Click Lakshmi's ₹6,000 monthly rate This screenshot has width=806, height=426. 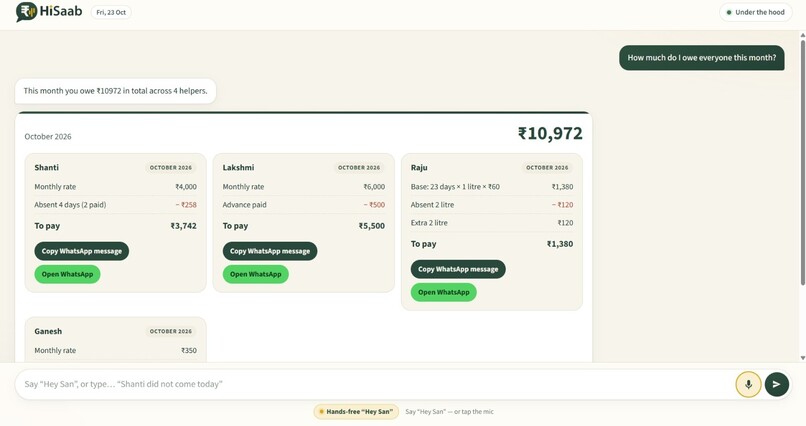coord(374,187)
